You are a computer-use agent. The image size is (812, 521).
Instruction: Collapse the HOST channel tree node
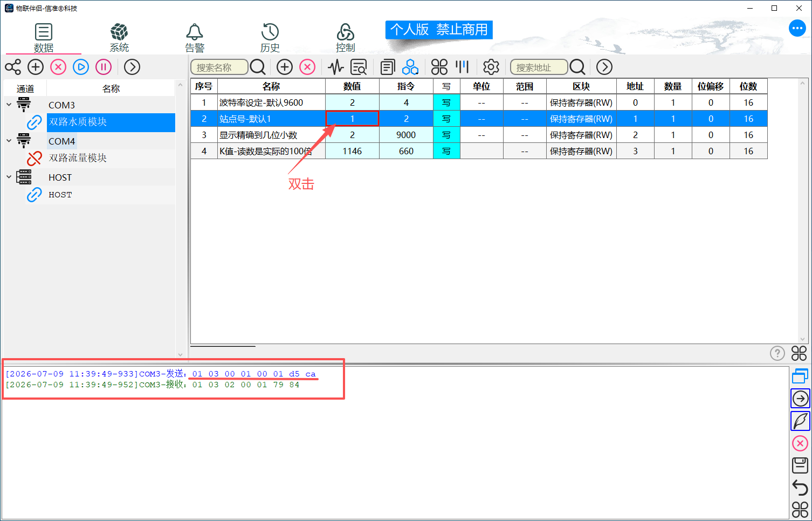click(x=9, y=177)
